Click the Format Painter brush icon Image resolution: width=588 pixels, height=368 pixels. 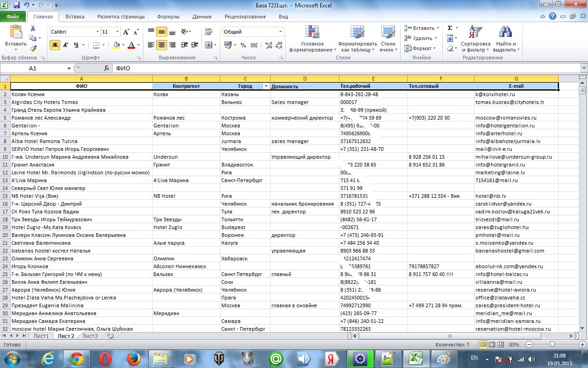(33, 48)
